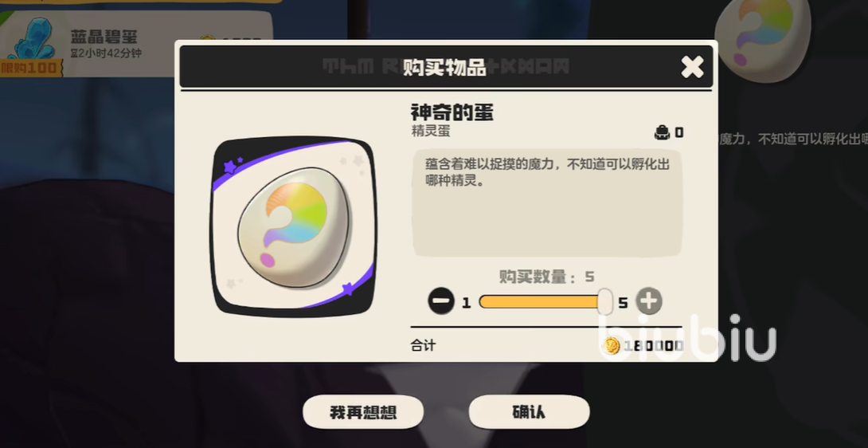Click the orange quantity slider track
The height and width of the screenshot is (448, 868).
[x=538, y=302]
